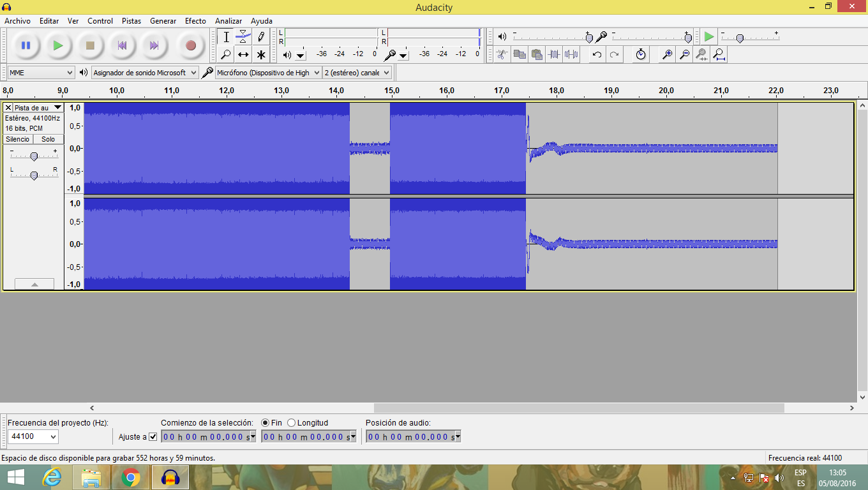Screen dimensions: 868x490
Task: Toggle the Ajuste a checkbox
Action: pyautogui.click(x=153, y=437)
